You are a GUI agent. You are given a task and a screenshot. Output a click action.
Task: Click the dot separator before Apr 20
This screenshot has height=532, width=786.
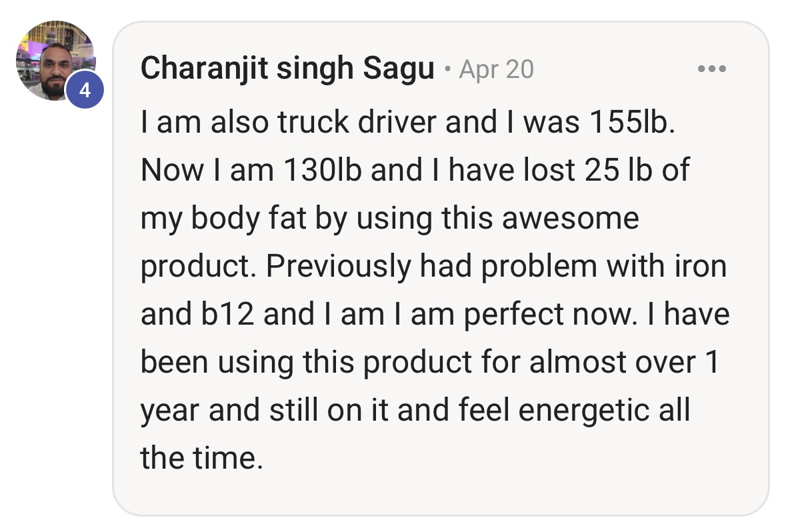[x=447, y=69]
